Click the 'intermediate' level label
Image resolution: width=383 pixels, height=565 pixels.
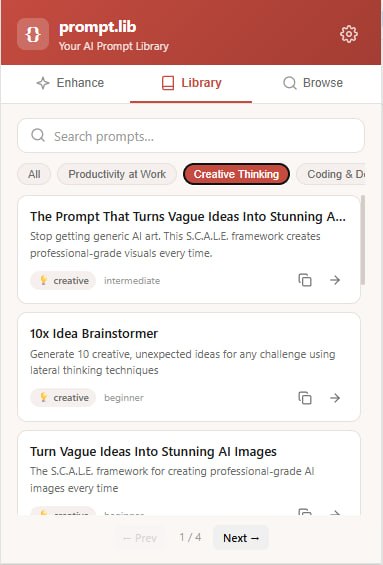(x=132, y=281)
